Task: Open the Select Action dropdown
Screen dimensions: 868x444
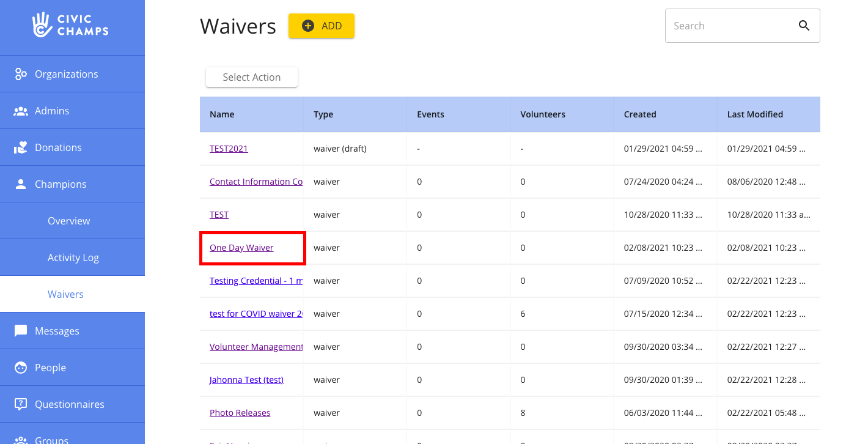Action: [252, 77]
